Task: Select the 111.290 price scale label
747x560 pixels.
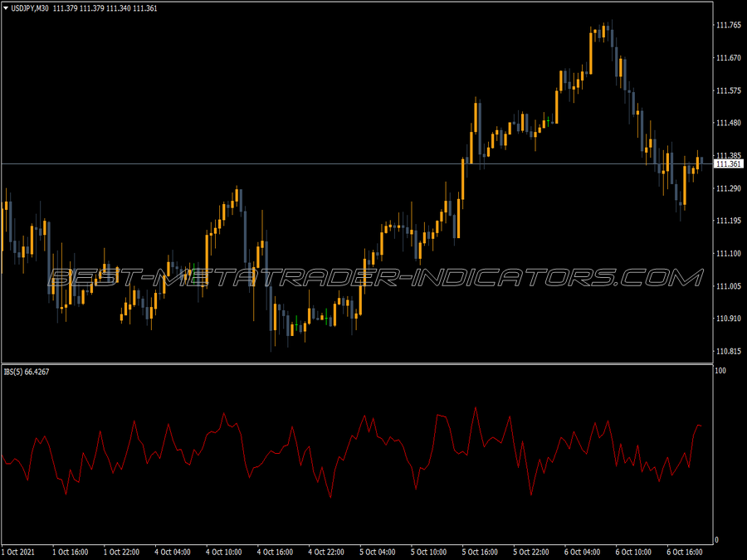Action: pos(729,188)
